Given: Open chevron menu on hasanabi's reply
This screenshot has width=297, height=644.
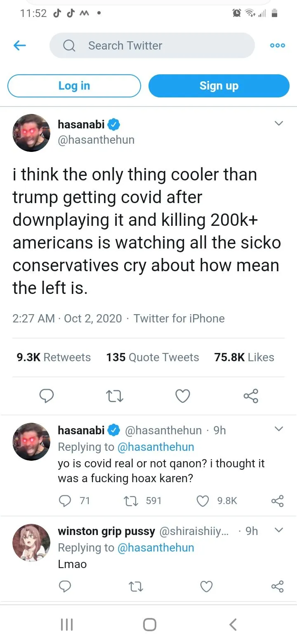Looking at the screenshot, I should (x=279, y=429).
